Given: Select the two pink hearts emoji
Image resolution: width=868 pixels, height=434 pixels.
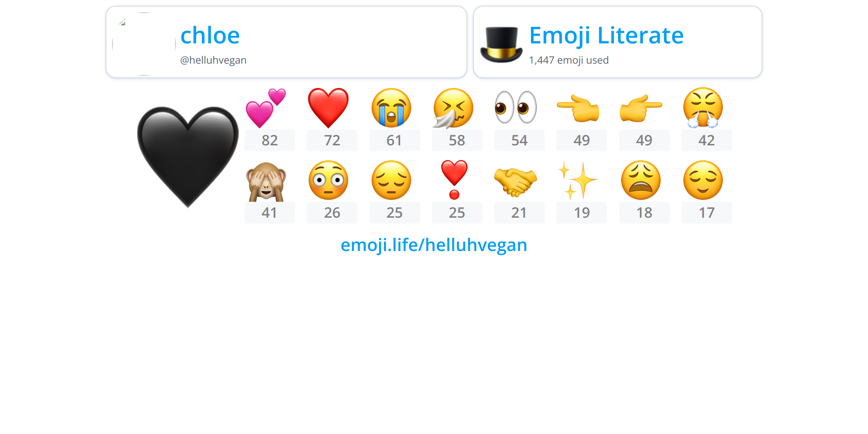Looking at the screenshot, I should (x=266, y=108).
